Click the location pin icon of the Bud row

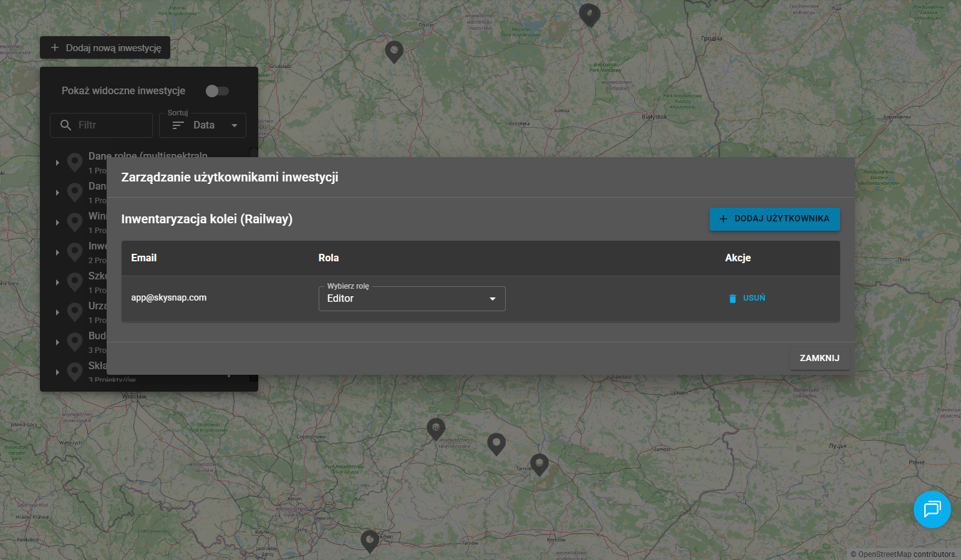(x=75, y=342)
